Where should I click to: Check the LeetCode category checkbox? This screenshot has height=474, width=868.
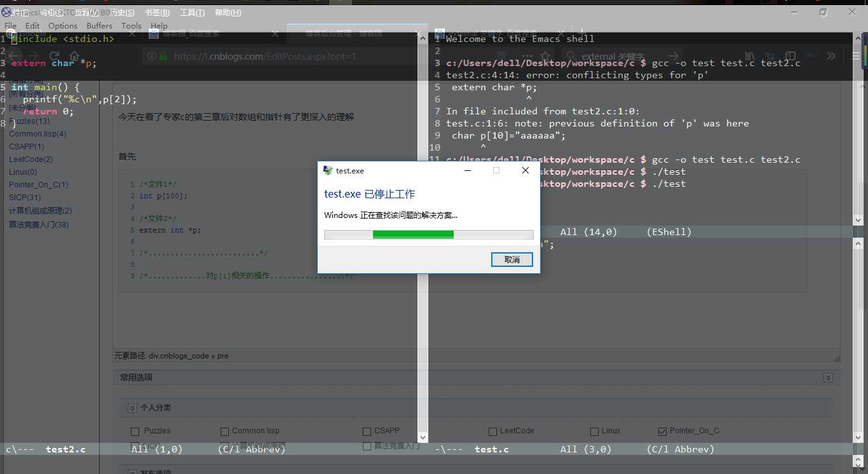492,431
